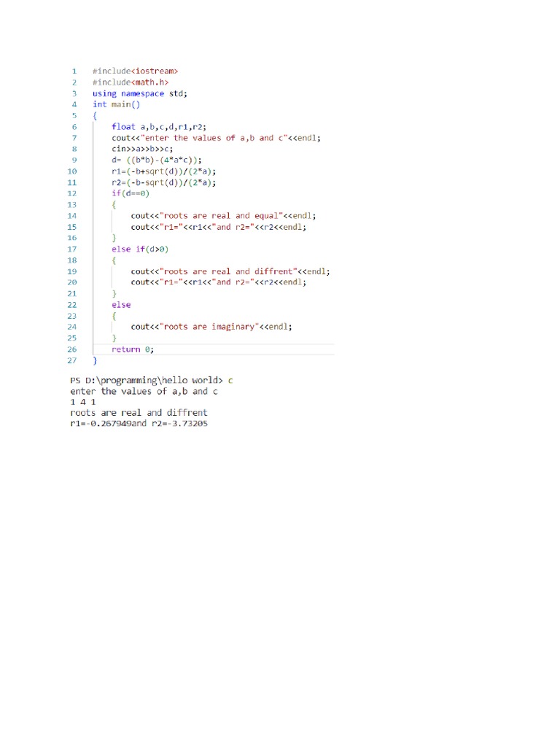Click the 'else' keyword on line 22
Image resolution: width=560 pixels, height=747 pixels.
tap(121, 305)
